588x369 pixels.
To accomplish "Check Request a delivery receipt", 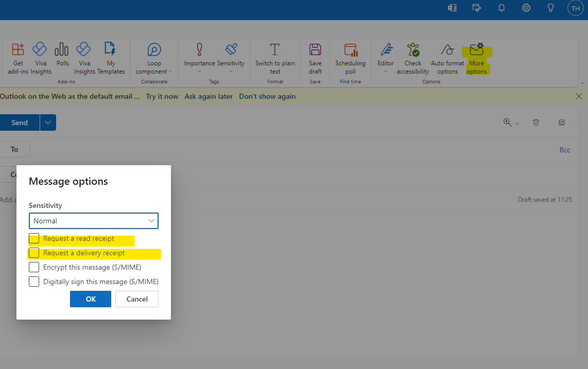I will pos(33,253).
